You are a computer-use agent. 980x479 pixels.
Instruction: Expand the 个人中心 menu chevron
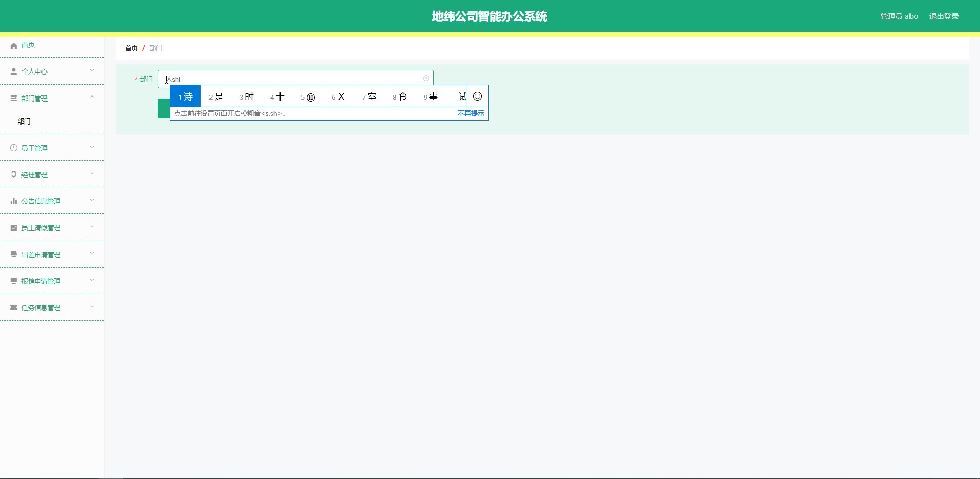click(92, 70)
